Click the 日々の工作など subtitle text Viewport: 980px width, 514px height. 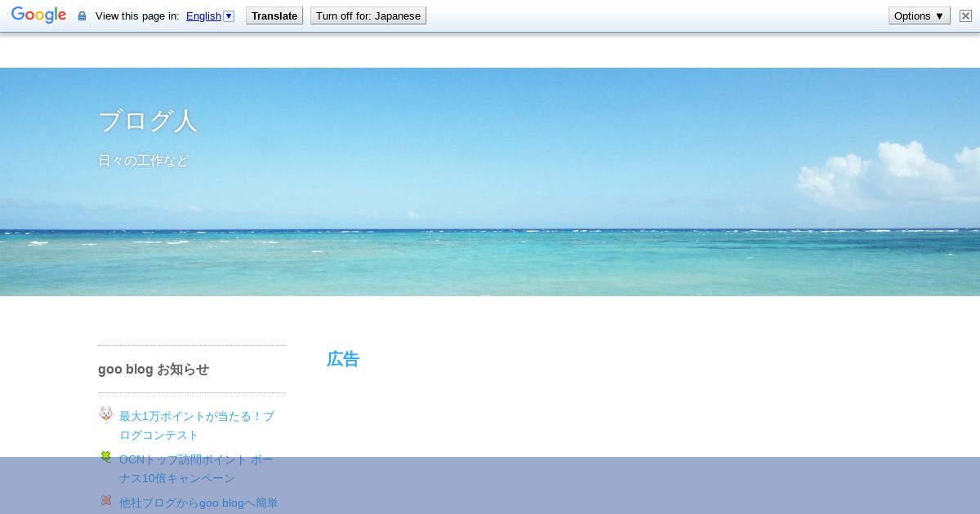point(144,161)
